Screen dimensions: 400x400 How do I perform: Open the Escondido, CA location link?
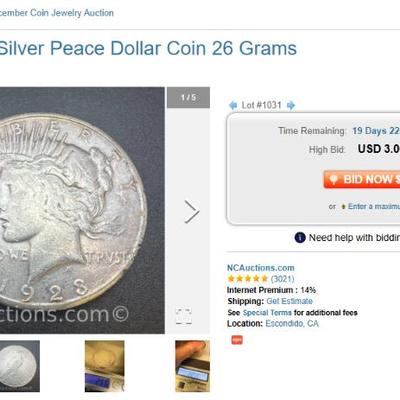pyautogui.click(x=292, y=323)
